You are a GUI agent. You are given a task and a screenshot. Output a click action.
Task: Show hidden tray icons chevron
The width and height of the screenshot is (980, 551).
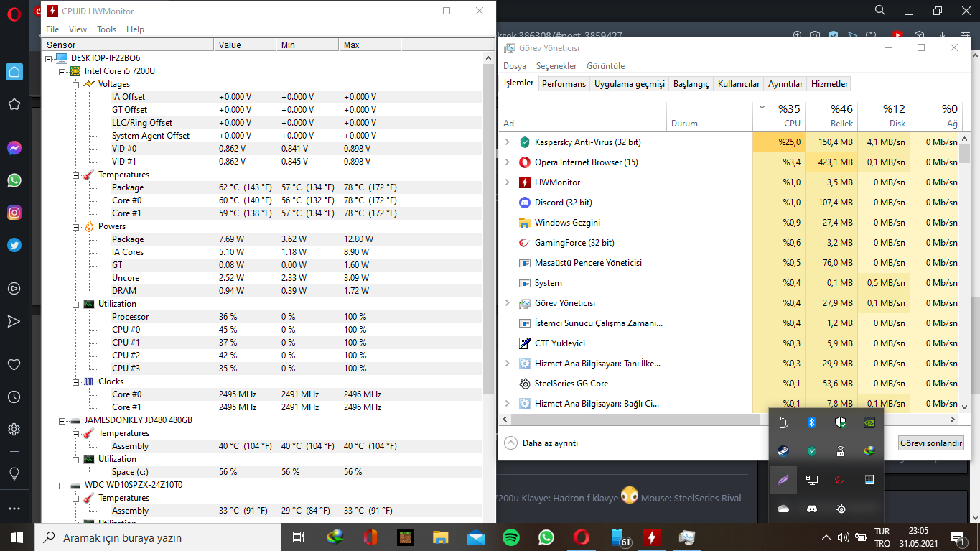[826, 537]
